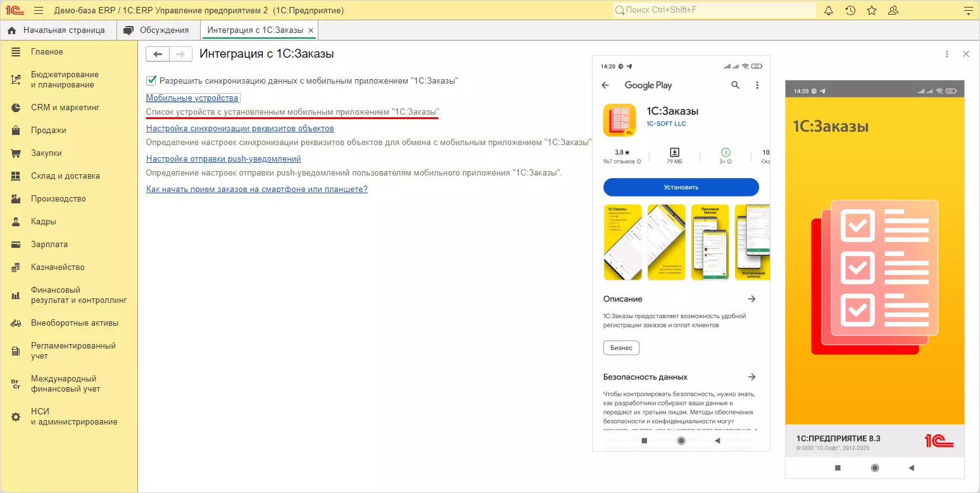This screenshot has width=980, height=493.
Task: Open favorites with the star icon
Action: [x=872, y=11]
